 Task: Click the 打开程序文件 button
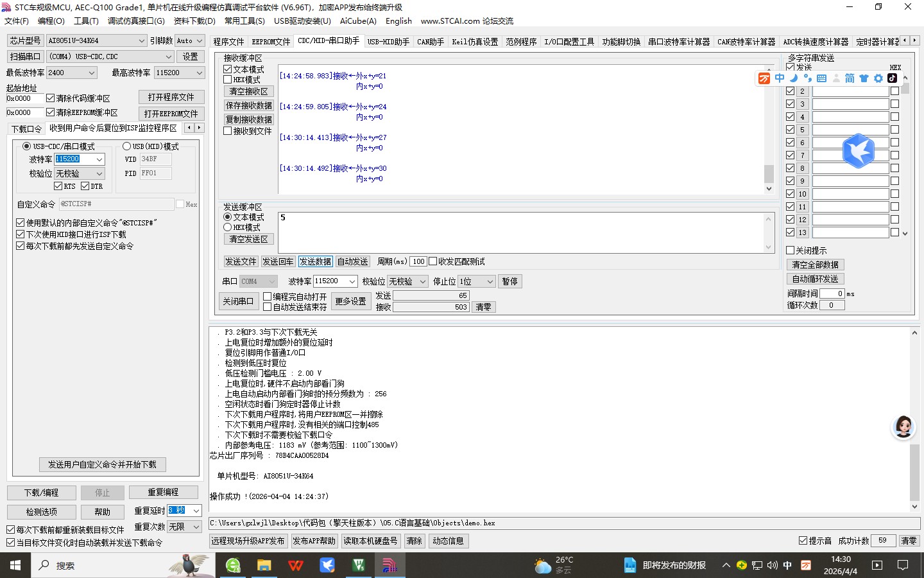pos(171,97)
